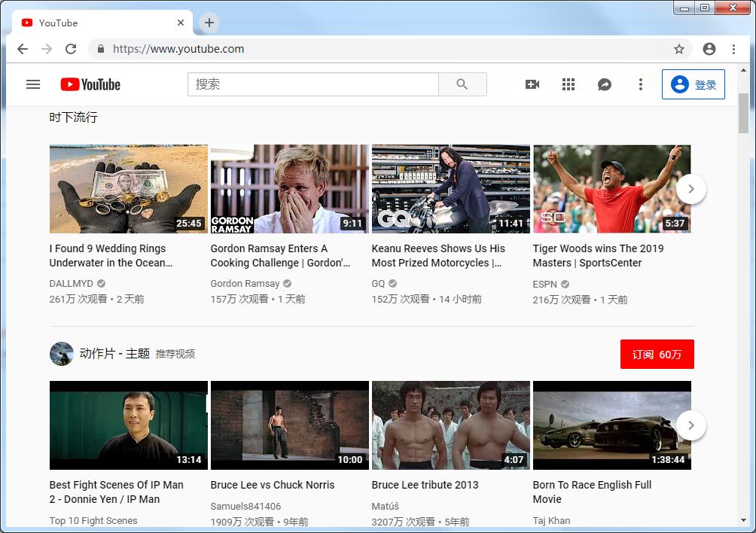
Task: Click scrollbar up arrow
Action: 743,70
